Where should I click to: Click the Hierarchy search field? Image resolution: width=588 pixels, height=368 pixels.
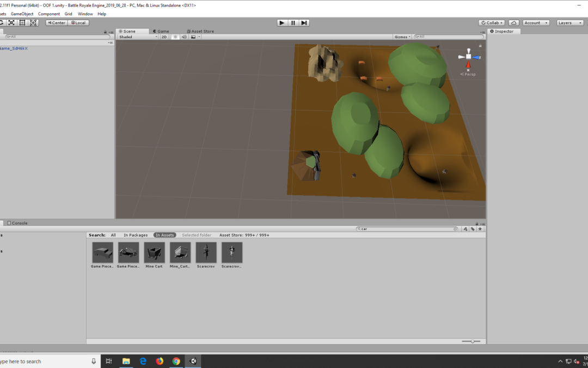pos(59,37)
